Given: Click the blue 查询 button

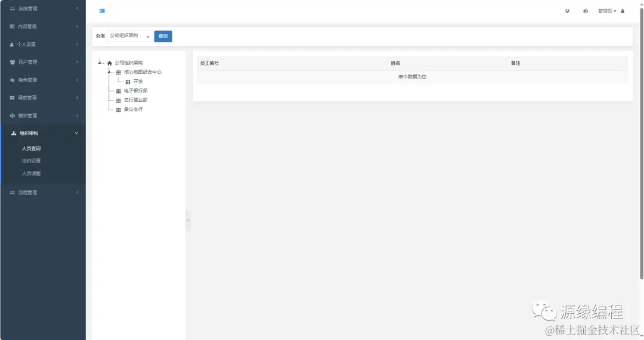Looking at the screenshot, I should pos(163,36).
